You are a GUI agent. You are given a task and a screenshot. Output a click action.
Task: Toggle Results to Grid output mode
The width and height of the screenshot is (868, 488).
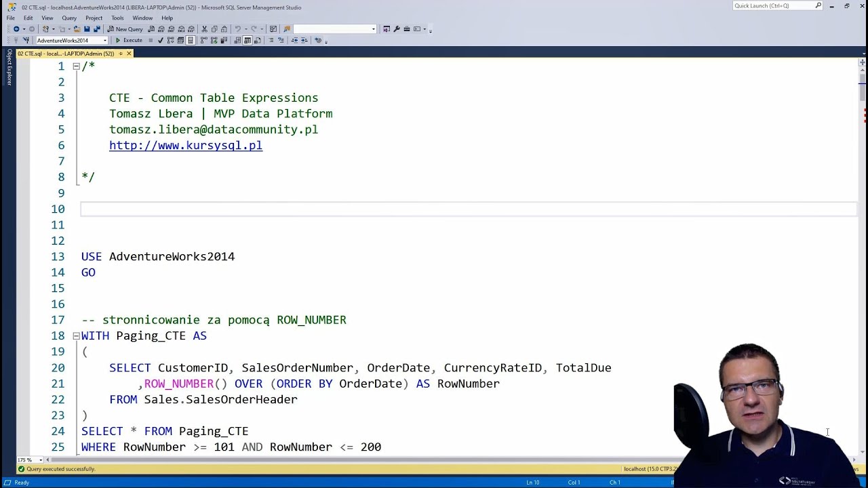[248, 40]
